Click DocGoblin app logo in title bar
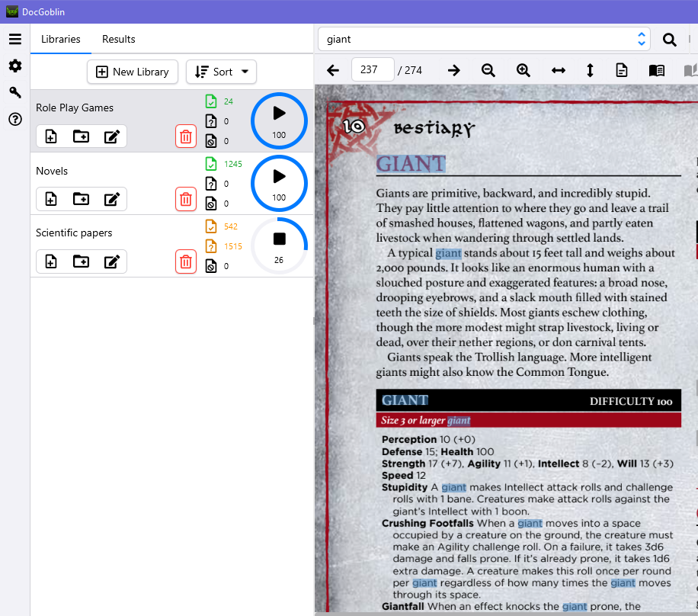The image size is (698, 616). pyautogui.click(x=12, y=11)
